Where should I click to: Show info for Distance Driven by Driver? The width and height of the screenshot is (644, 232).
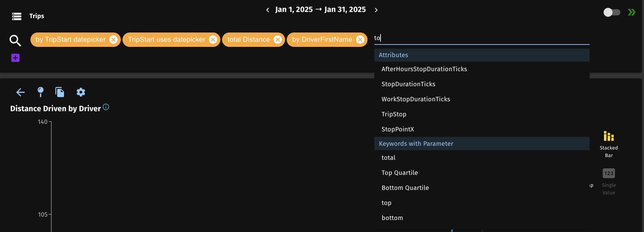[106, 107]
